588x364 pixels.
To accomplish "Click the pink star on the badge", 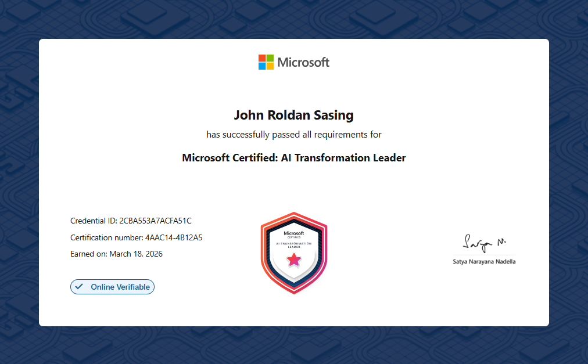I will pyautogui.click(x=294, y=260).
